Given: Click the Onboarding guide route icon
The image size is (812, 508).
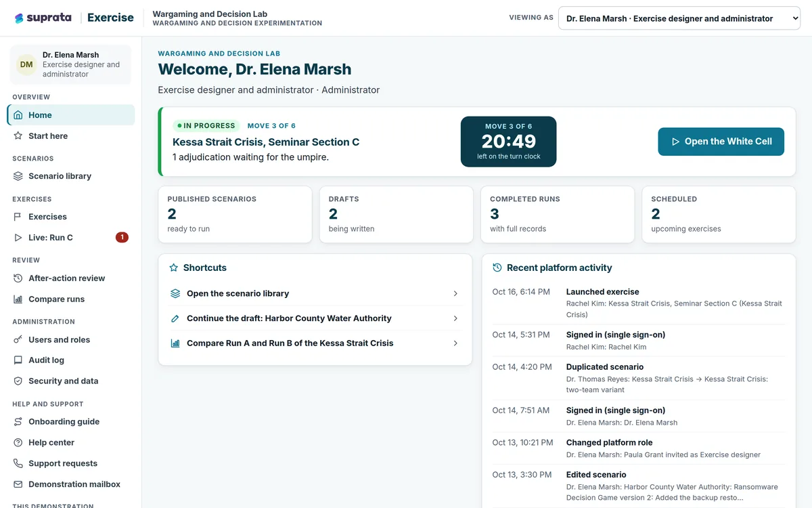Looking at the screenshot, I should [x=18, y=422].
